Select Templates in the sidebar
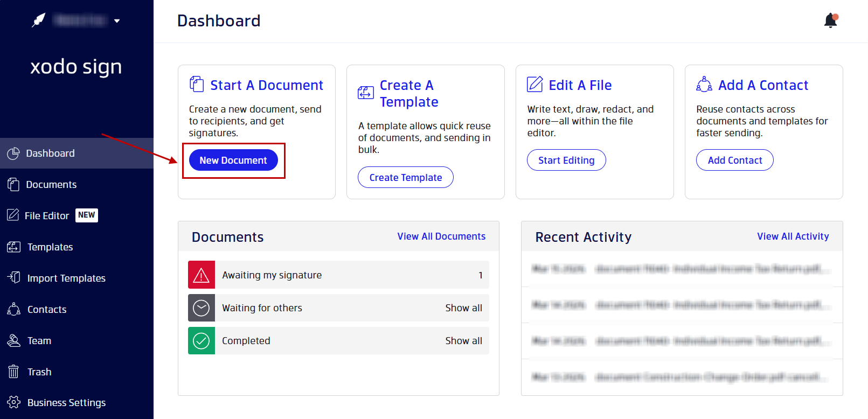 pos(77,247)
